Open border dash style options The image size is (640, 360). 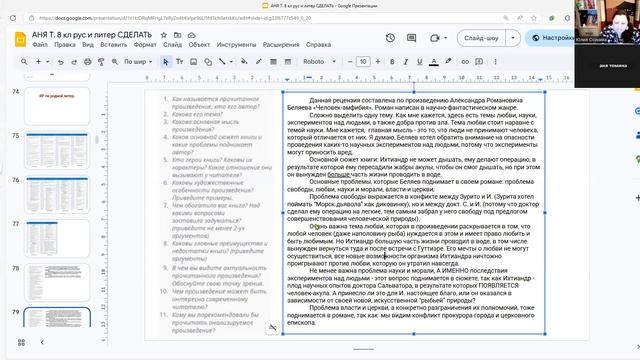(x=288, y=62)
